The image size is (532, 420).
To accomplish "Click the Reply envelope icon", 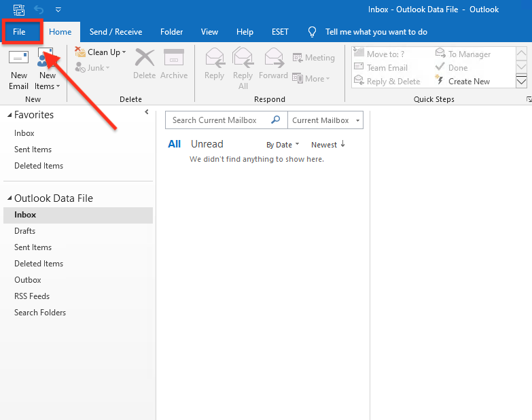I will (x=215, y=57).
